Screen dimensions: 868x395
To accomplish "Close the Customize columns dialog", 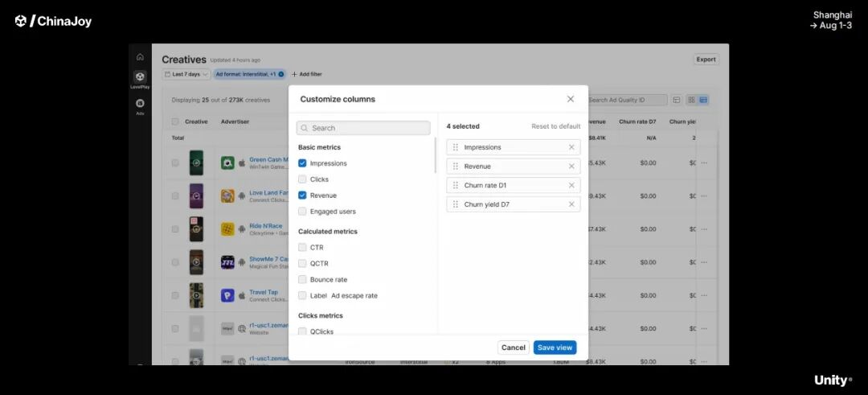I will [x=570, y=99].
